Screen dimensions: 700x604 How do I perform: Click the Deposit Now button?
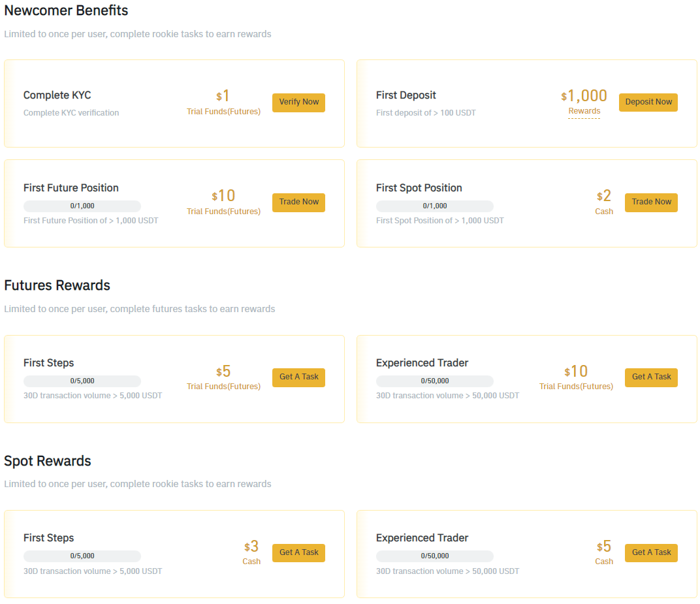(648, 103)
